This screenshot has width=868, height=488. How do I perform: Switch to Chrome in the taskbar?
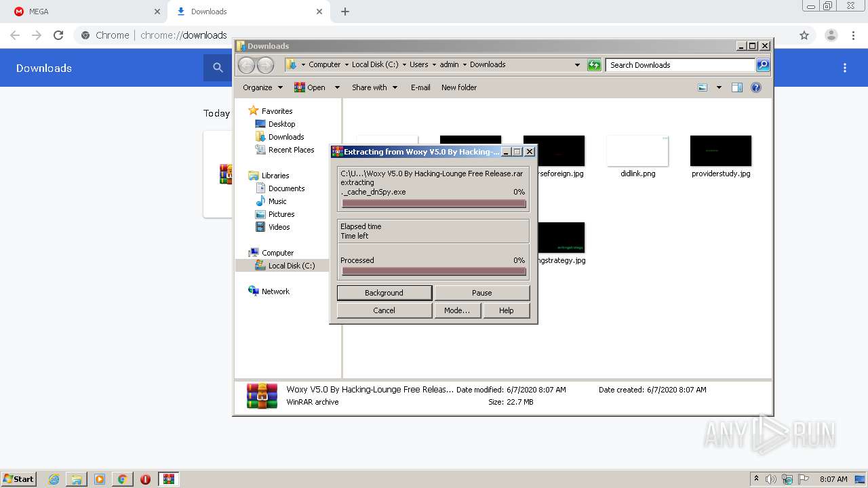(x=122, y=479)
